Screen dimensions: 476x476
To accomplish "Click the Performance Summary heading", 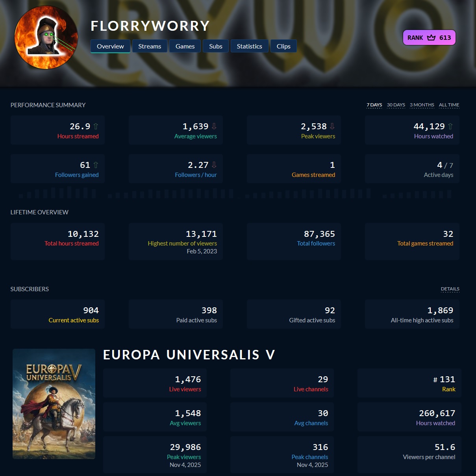I will tap(48, 105).
